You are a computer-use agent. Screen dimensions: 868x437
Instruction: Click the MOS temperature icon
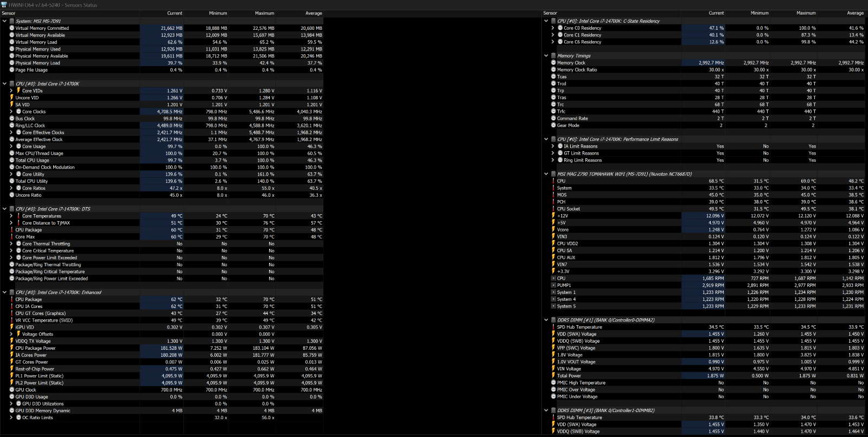(553, 195)
